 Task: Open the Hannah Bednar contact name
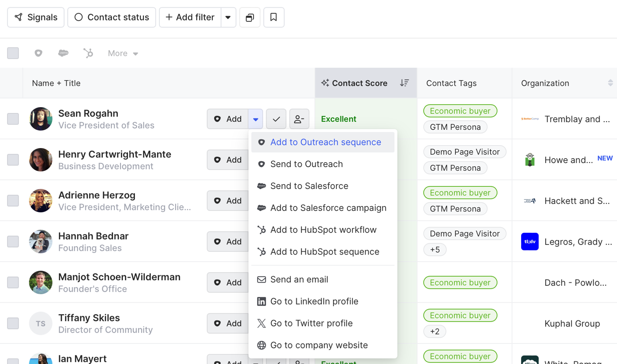click(x=93, y=236)
